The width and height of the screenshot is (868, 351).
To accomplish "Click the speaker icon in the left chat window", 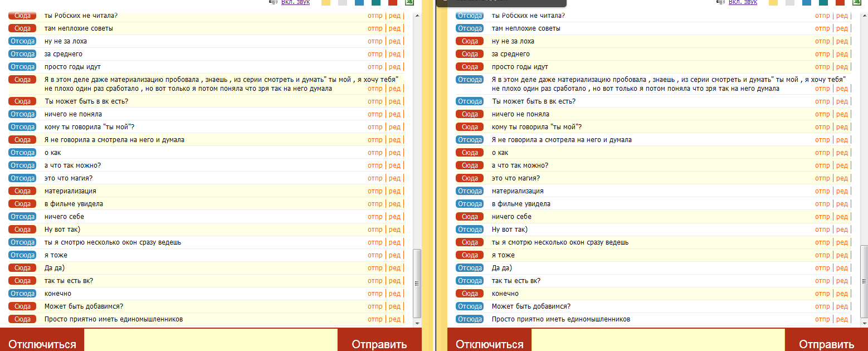I will pyautogui.click(x=273, y=2).
